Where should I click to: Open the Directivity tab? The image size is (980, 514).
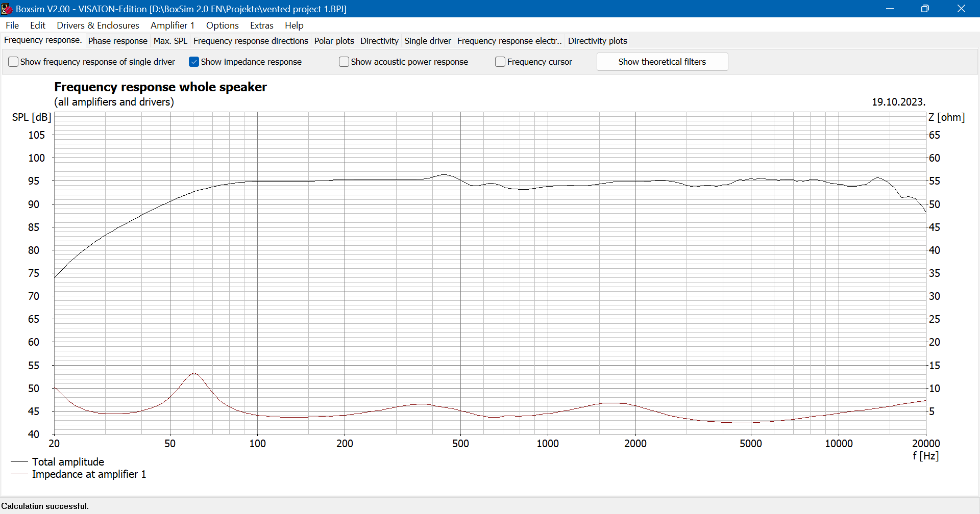[379, 41]
